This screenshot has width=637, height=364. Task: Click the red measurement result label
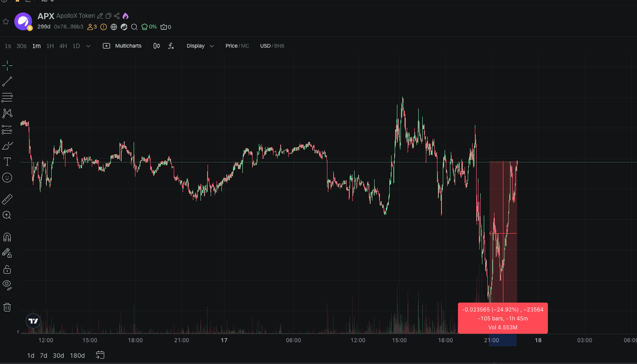(503, 318)
